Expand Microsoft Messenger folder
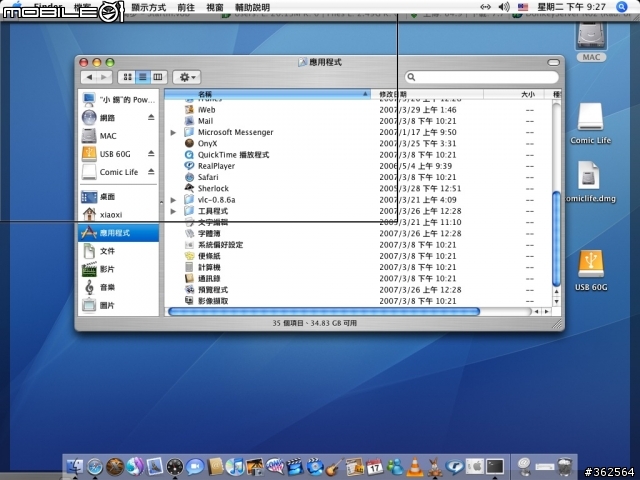The image size is (640, 480). (173, 133)
